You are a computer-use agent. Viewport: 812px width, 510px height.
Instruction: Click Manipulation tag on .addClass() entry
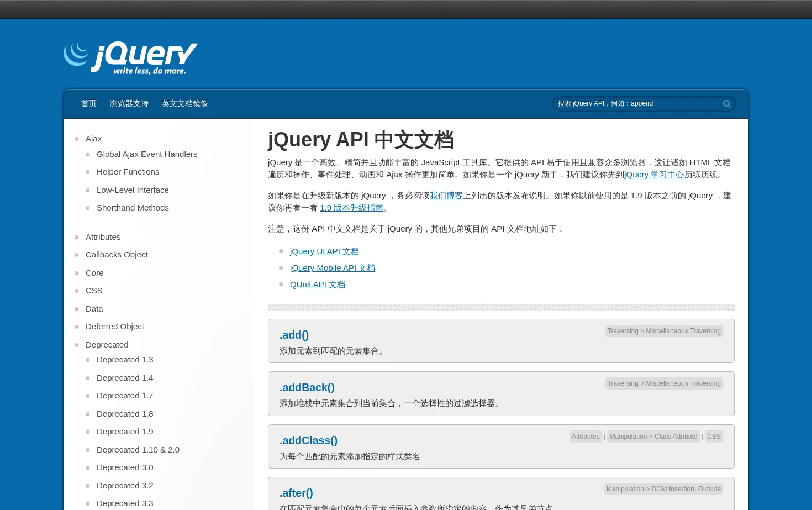[628, 437]
